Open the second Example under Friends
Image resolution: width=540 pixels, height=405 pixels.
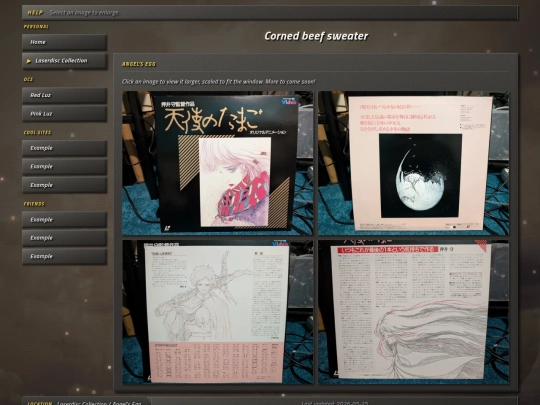pos(64,238)
